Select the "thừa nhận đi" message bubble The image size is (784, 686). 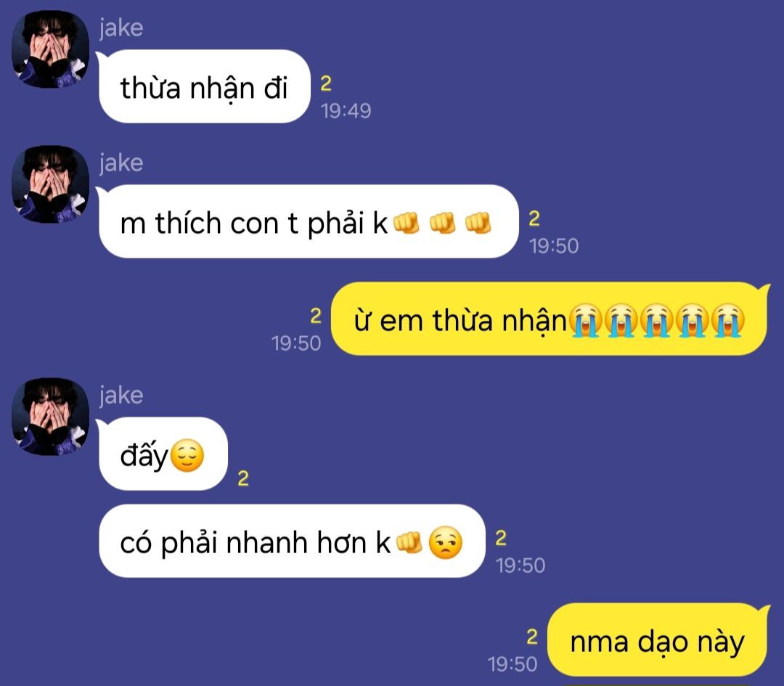(x=205, y=86)
